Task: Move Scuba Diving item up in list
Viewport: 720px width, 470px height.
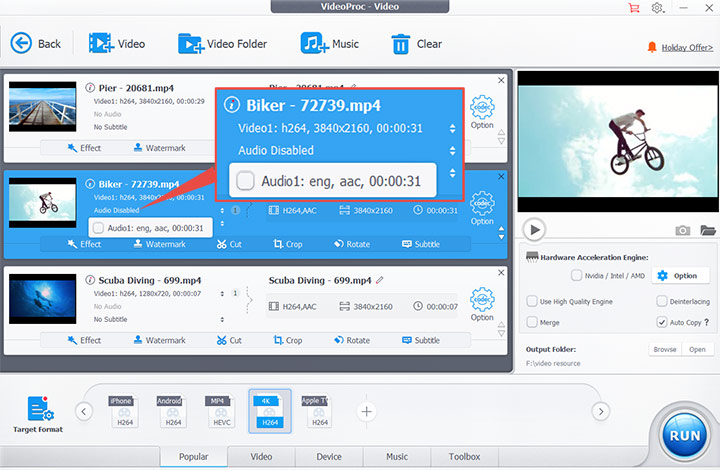Action: [x=501, y=325]
